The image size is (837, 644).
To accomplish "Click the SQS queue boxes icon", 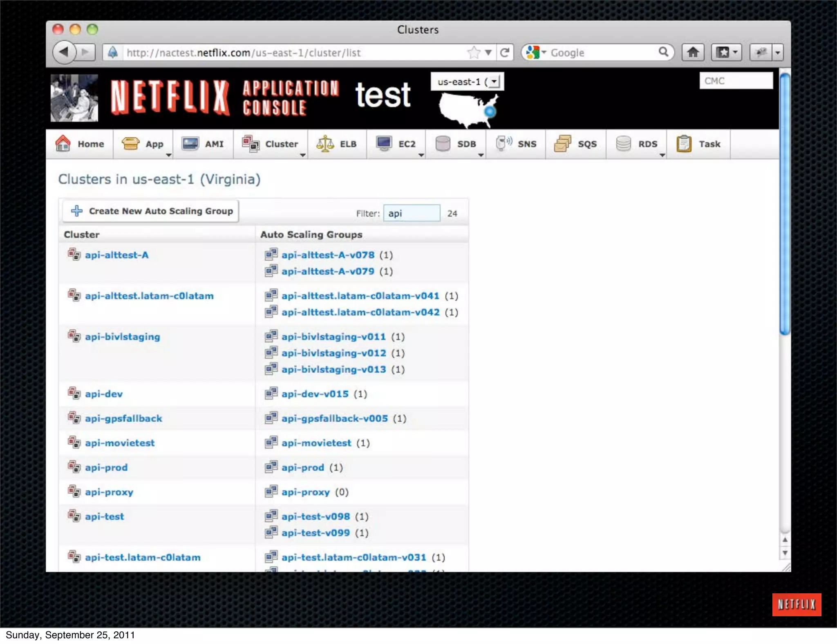I will [x=563, y=143].
